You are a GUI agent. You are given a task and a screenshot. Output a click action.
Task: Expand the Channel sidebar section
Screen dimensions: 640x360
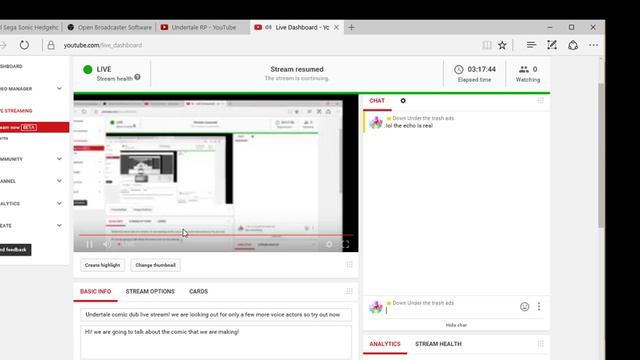(x=59, y=181)
